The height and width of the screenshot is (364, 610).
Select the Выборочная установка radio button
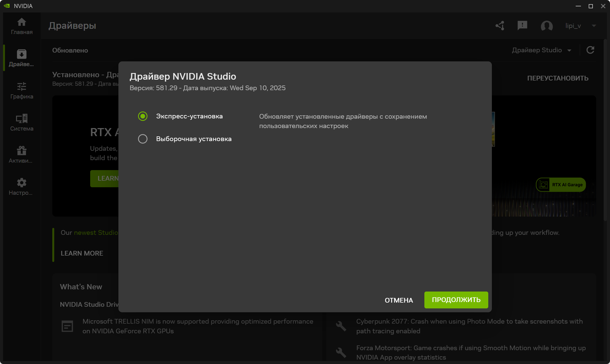(x=143, y=139)
